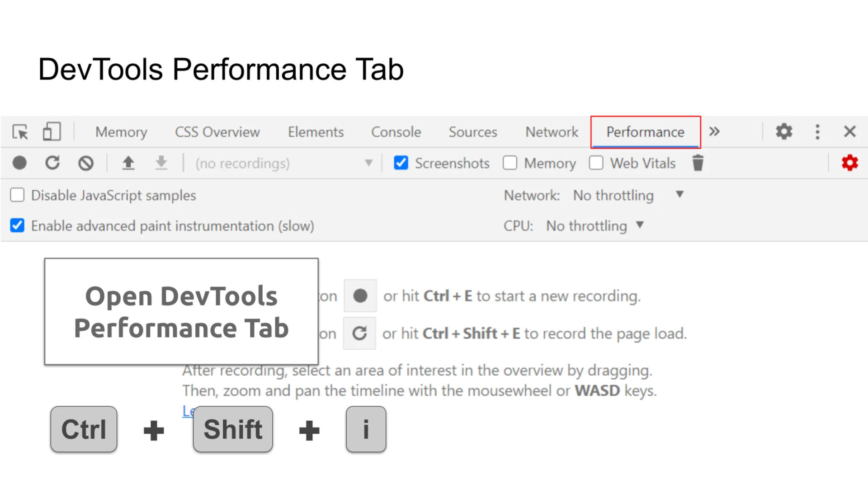Load a profile using the upload icon
The image size is (868, 488).
tap(128, 163)
